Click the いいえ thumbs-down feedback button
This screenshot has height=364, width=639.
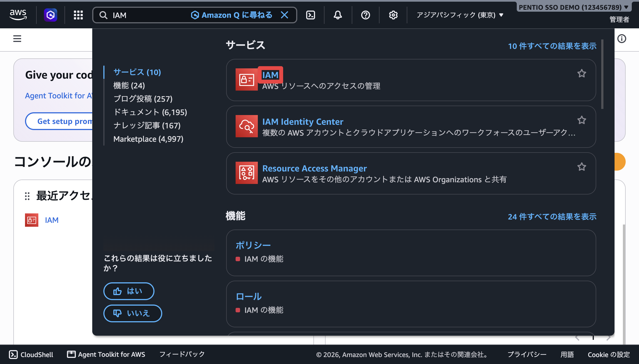[x=133, y=313]
